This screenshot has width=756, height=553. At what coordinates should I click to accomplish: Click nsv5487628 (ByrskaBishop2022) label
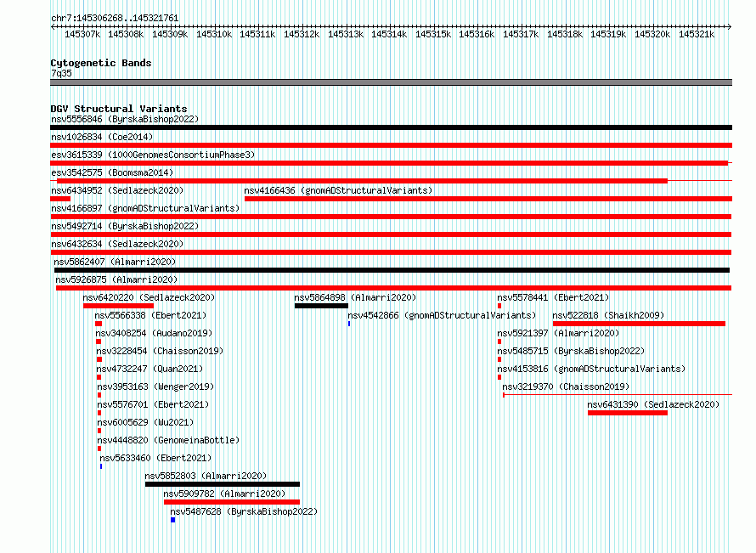click(244, 511)
